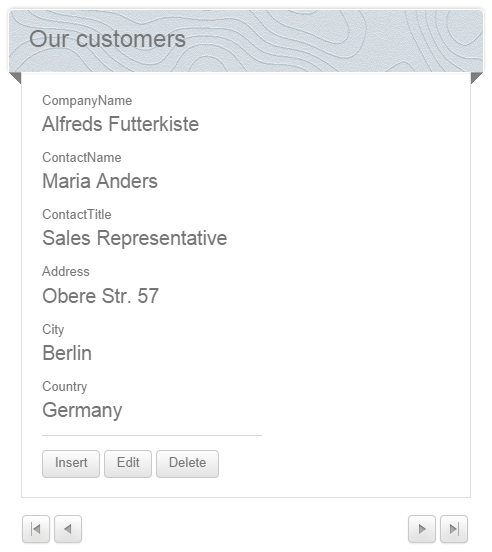The width and height of the screenshot is (492, 552).
Task: Click the Address field label
Action: click(66, 272)
